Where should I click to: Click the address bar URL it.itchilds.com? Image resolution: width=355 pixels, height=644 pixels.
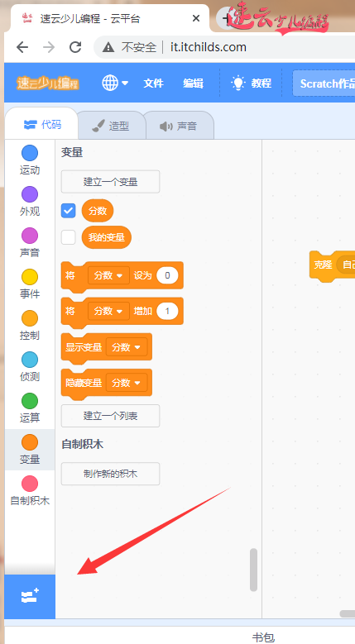point(209,47)
